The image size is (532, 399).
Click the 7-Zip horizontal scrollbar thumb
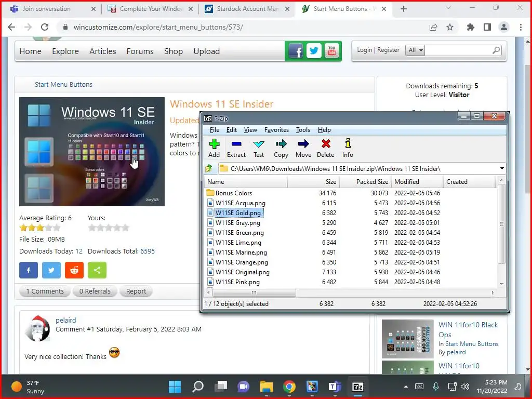pos(254,292)
